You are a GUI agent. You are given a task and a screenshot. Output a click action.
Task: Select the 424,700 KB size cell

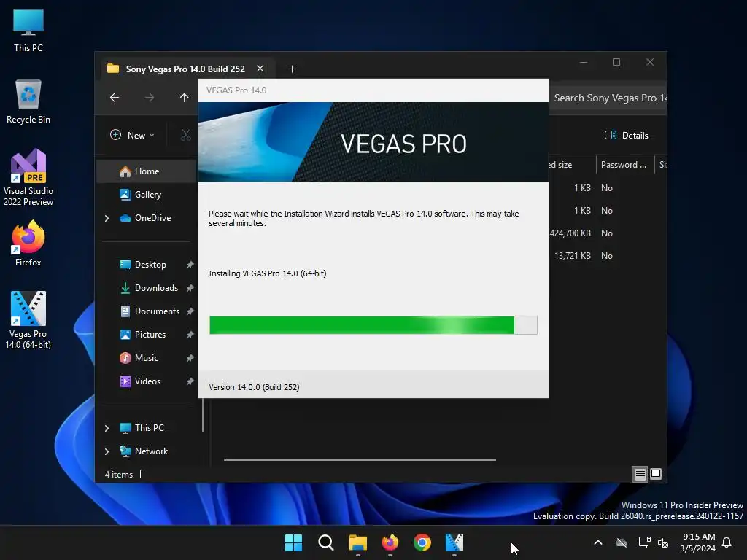(570, 233)
